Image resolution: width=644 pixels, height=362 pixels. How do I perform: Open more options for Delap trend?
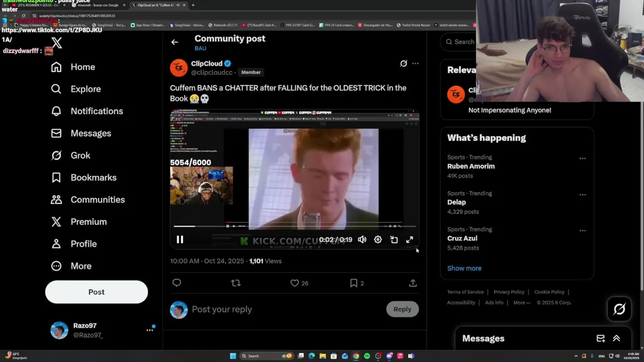click(582, 195)
